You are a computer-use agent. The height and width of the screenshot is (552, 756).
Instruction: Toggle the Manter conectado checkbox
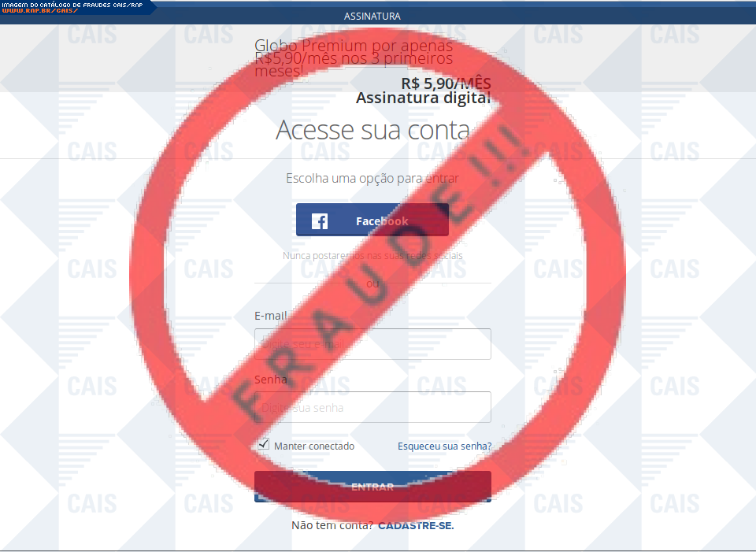[x=264, y=444]
